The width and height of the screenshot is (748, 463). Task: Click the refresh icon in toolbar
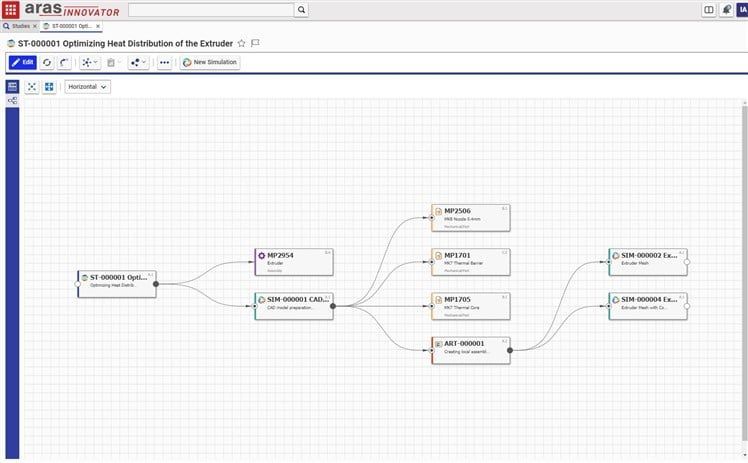pyautogui.click(x=47, y=62)
